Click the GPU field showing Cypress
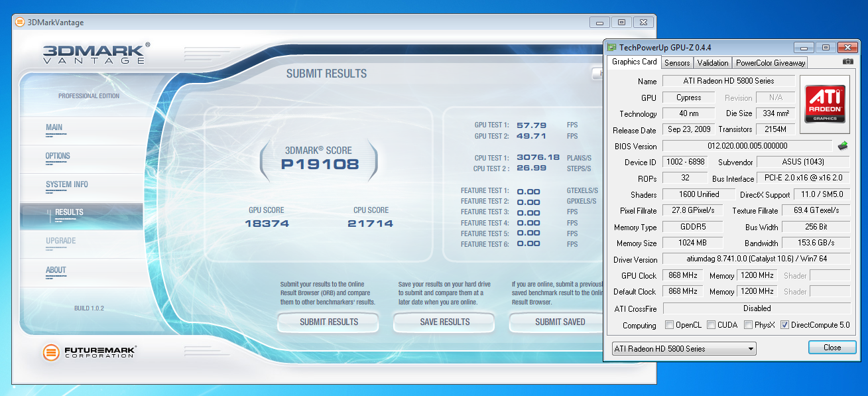The image size is (868, 396). click(x=689, y=98)
